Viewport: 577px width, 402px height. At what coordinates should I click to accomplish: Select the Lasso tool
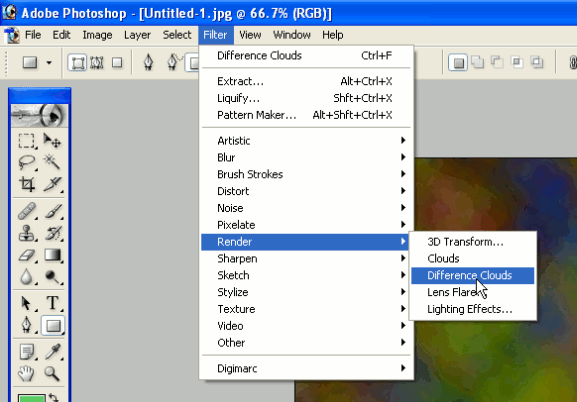26,162
